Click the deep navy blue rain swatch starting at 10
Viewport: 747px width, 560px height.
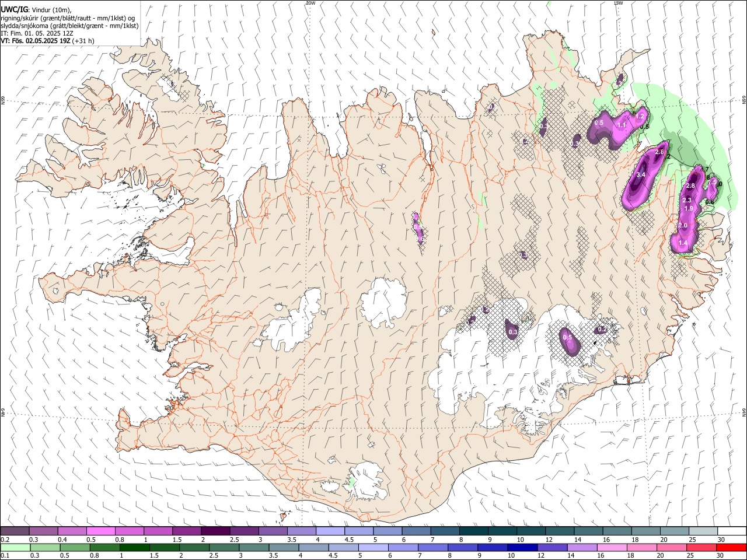click(x=522, y=547)
